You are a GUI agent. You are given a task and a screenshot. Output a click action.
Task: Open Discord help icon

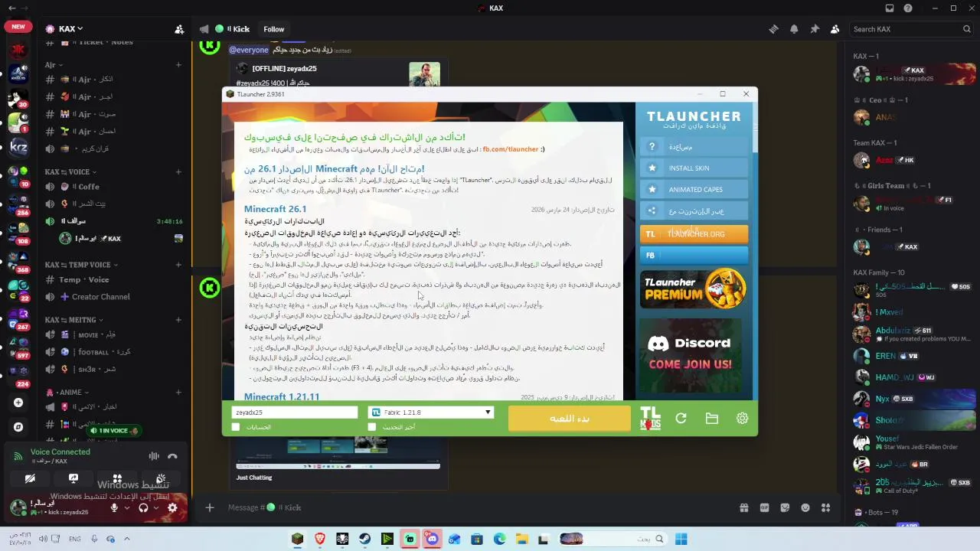908,8
